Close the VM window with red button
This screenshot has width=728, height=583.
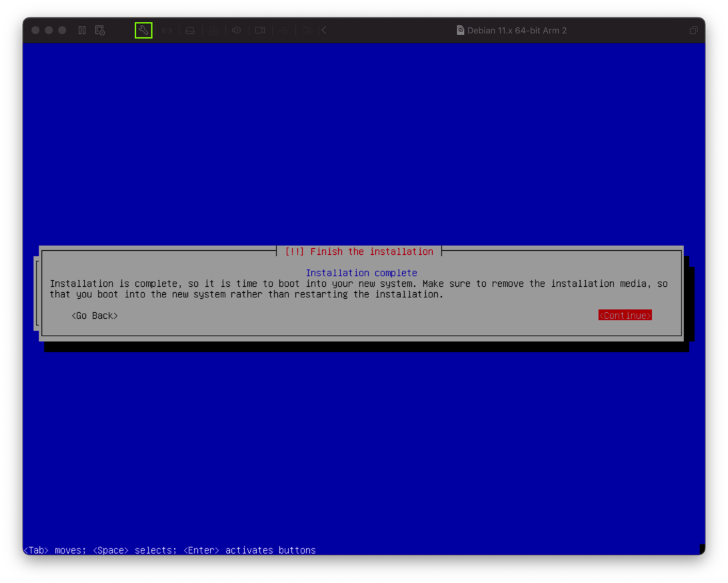pos(35,30)
